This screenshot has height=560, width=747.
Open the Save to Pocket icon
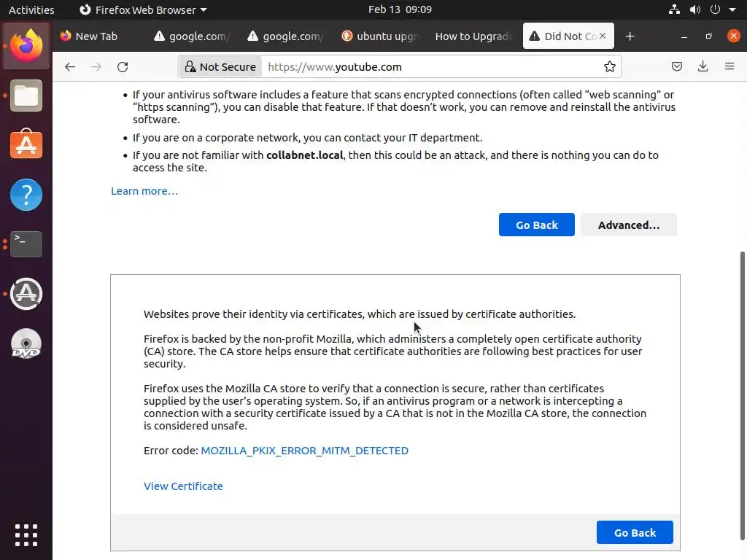(x=677, y=67)
